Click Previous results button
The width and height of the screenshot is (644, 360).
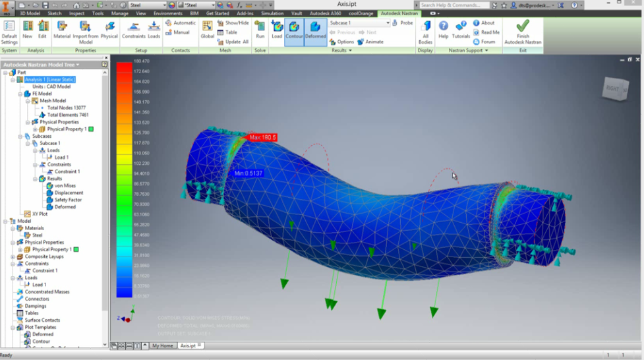click(x=343, y=32)
